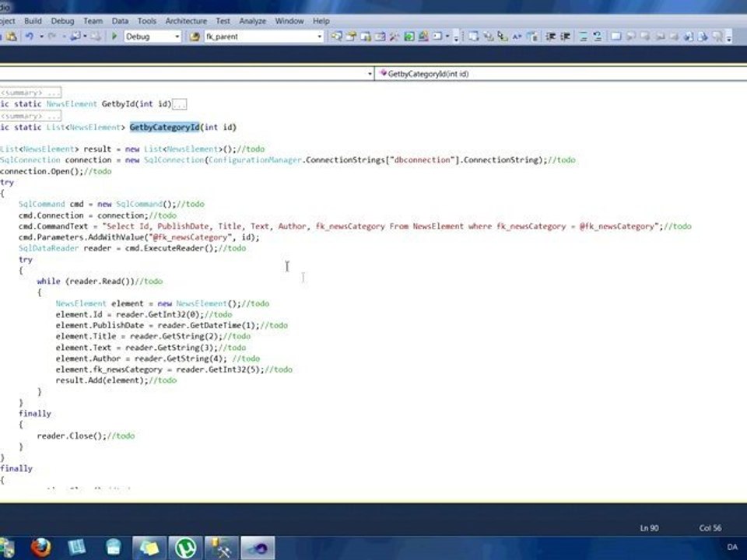Click the Uncomment Selection toolbar icon
Image resolution: width=747 pixels, height=560 pixels.
[598, 37]
